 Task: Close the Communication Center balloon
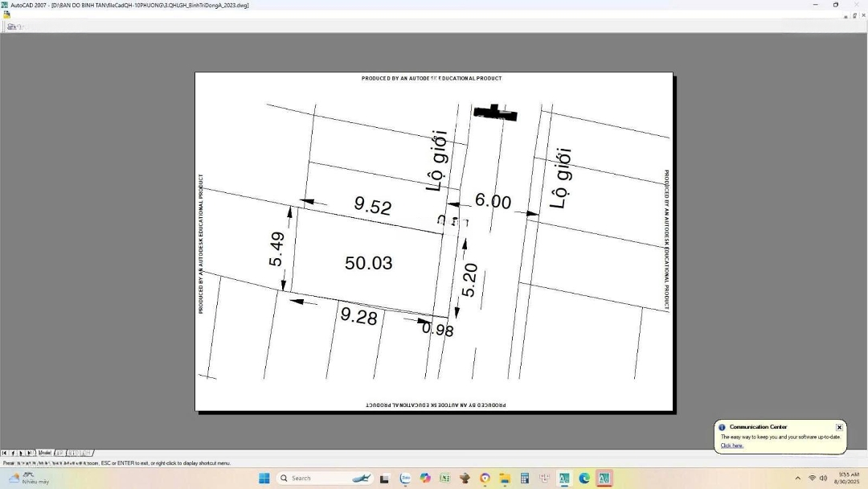[x=839, y=427]
